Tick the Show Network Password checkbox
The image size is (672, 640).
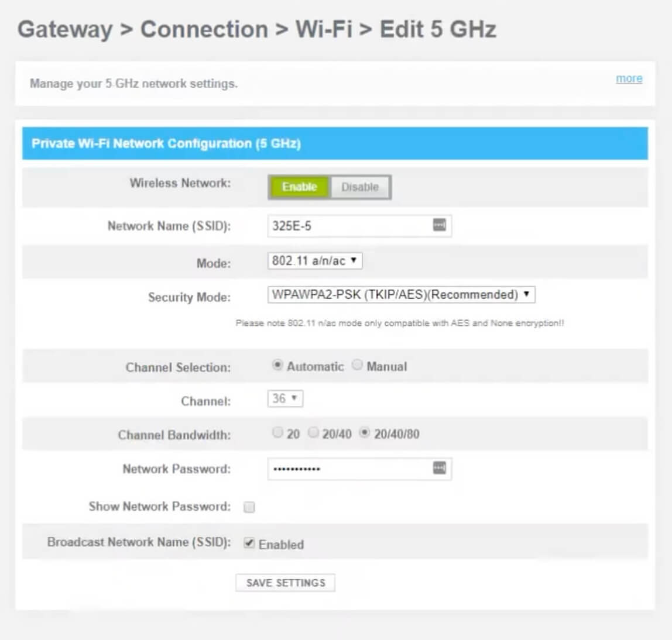[249, 507]
